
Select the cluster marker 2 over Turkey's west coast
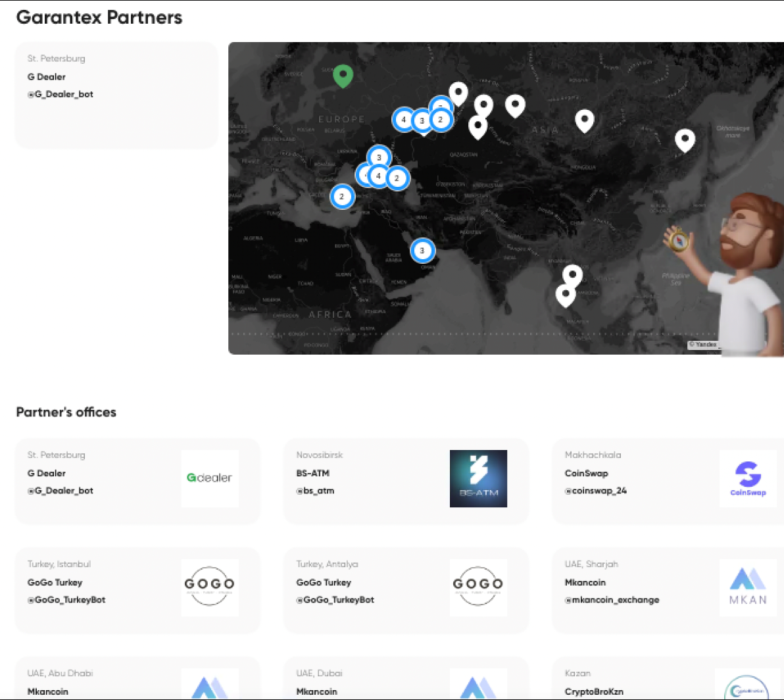click(342, 197)
